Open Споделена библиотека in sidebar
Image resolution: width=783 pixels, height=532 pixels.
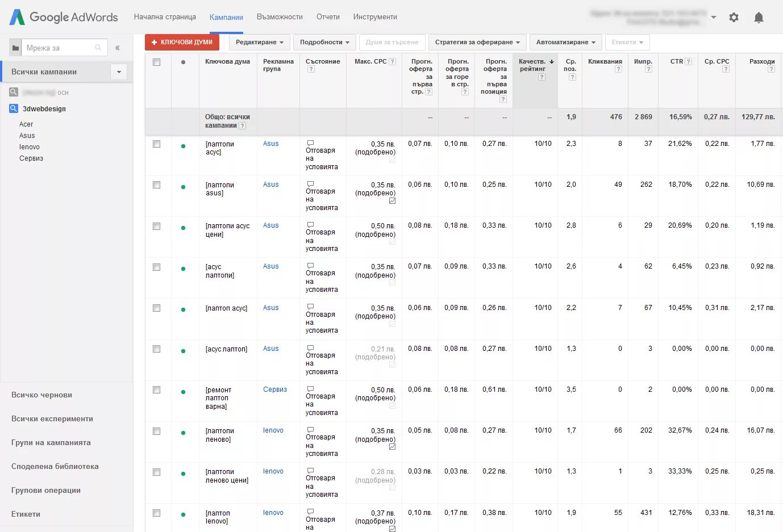(x=55, y=466)
